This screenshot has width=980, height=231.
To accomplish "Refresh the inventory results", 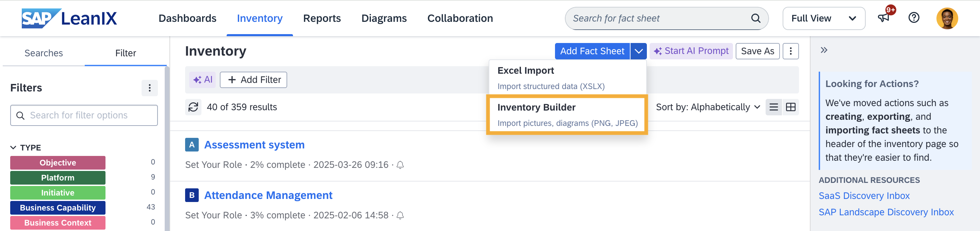I will click(x=193, y=107).
